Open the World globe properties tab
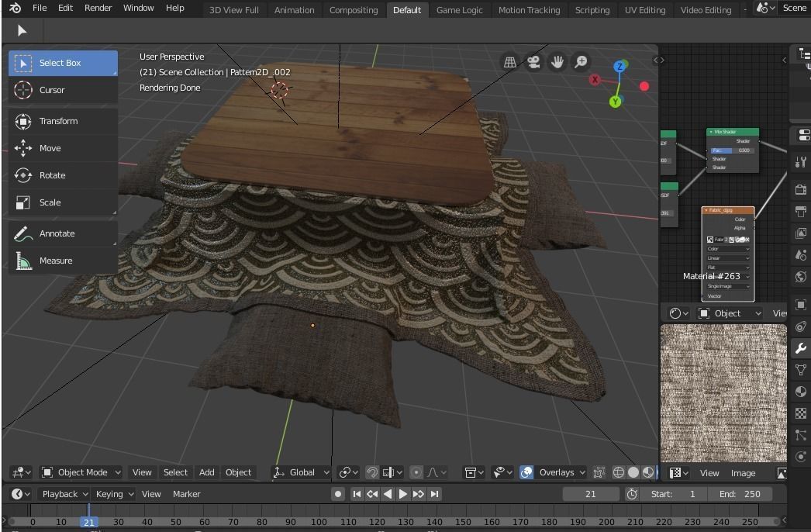This screenshot has width=811, height=532. click(x=801, y=277)
